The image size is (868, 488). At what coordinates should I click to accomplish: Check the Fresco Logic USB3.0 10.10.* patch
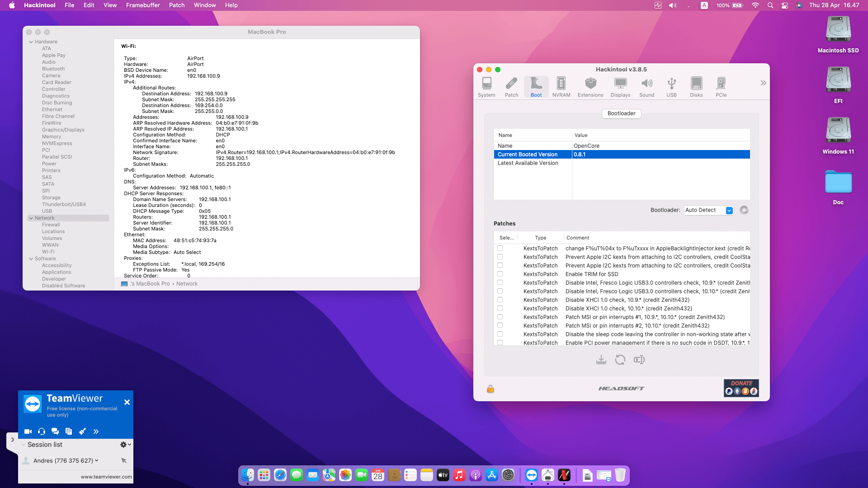(x=500, y=291)
